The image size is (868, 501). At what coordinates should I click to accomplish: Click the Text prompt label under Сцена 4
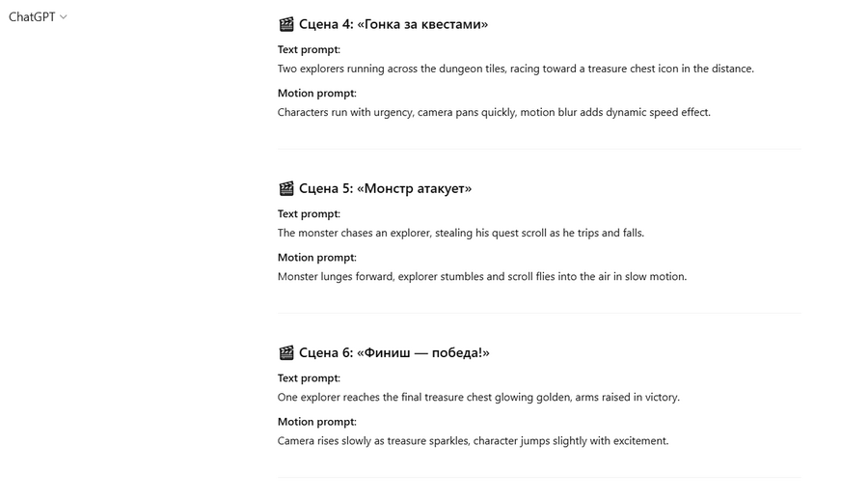click(x=309, y=49)
